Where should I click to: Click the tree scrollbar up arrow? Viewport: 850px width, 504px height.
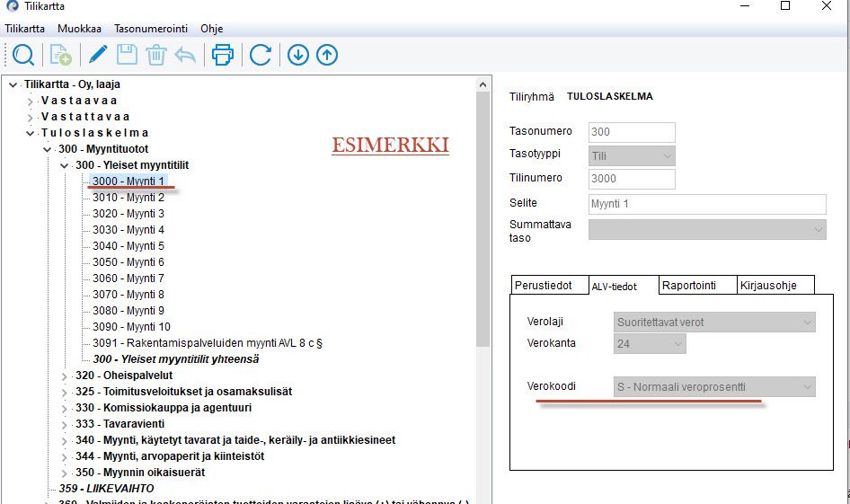[x=483, y=84]
